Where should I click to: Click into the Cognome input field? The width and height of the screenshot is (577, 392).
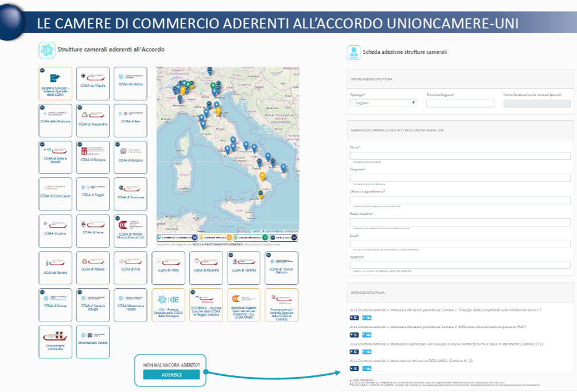tap(460, 178)
